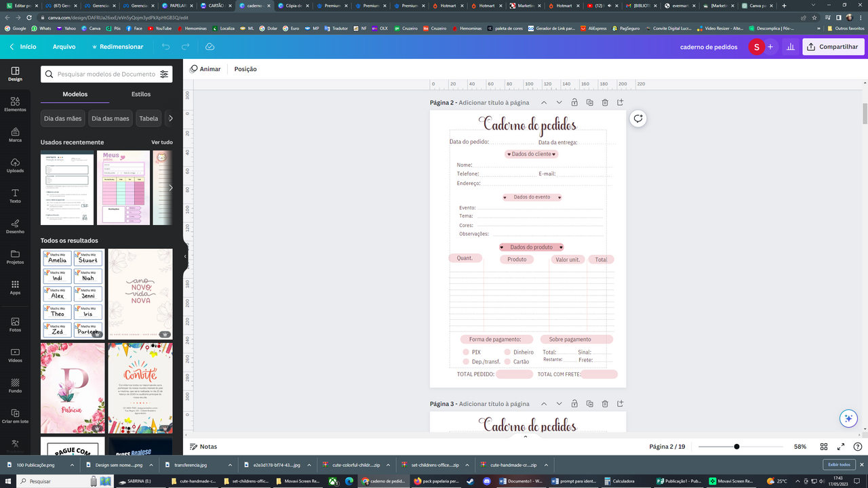Collapse the side panel with arrow handle
Viewport: 868px width, 488px height.
point(185,256)
